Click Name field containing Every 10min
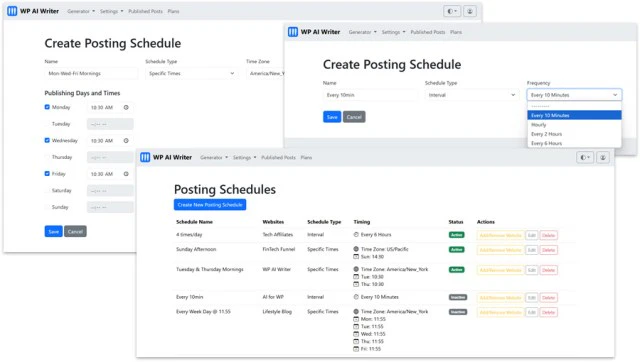This screenshot has height=362, width=640. pos(370,95)
